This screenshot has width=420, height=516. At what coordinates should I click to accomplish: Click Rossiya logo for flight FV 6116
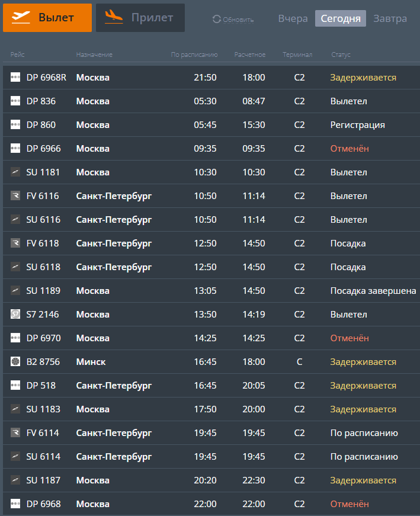[15, 196]
